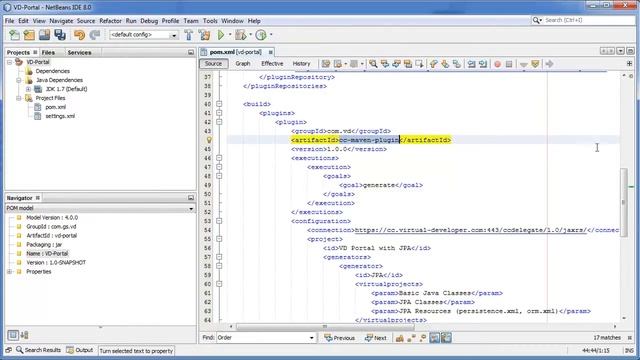Click the maximize editor split plus icon
Screen dimensions: 640x360
point(629,64)
